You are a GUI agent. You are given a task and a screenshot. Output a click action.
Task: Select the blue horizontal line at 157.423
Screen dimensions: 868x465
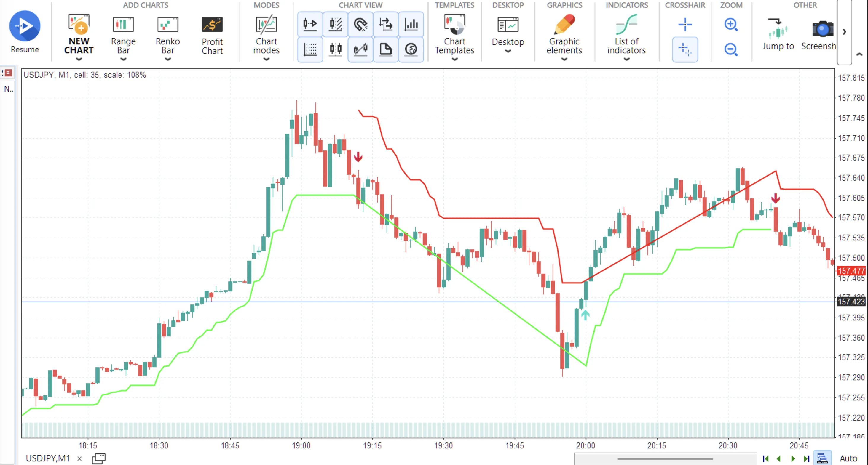[x=428, y=302]
